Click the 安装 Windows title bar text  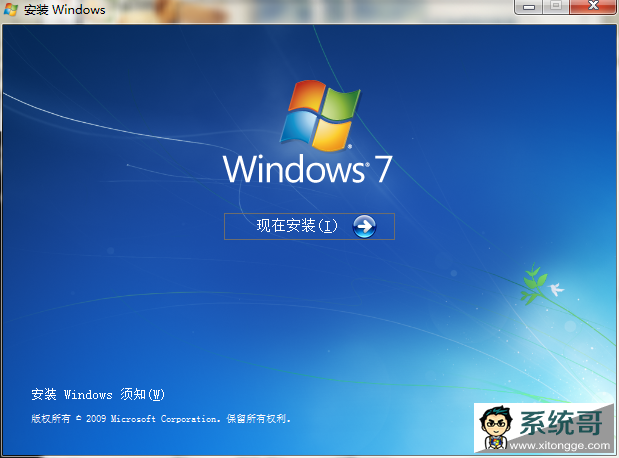65,9
